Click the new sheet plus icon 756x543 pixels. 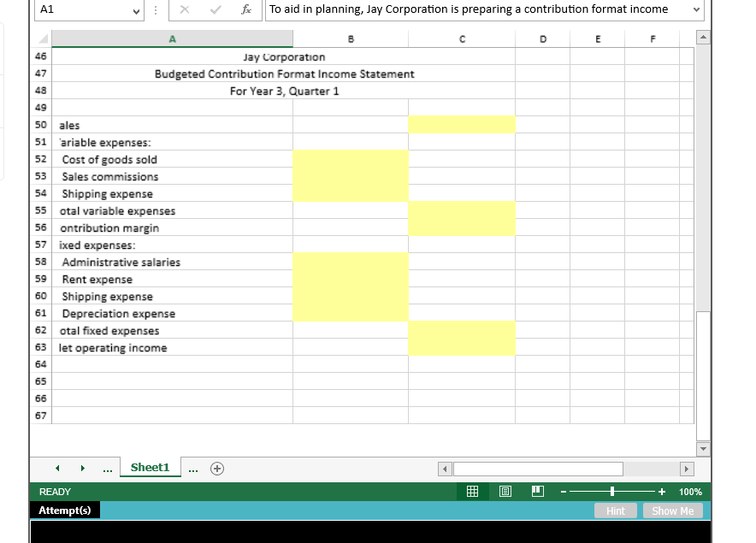[x=216, y=468]
